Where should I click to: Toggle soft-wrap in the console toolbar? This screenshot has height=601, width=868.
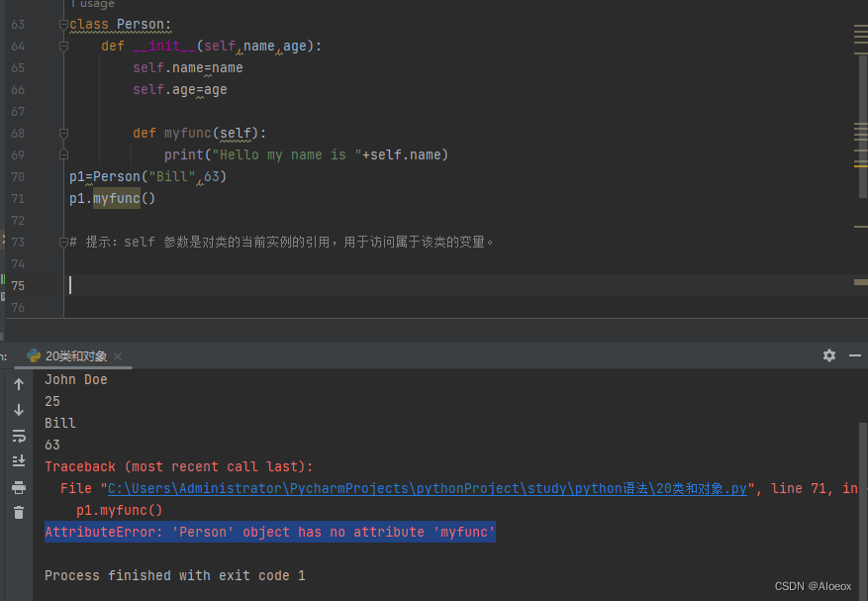click(18, 434)
